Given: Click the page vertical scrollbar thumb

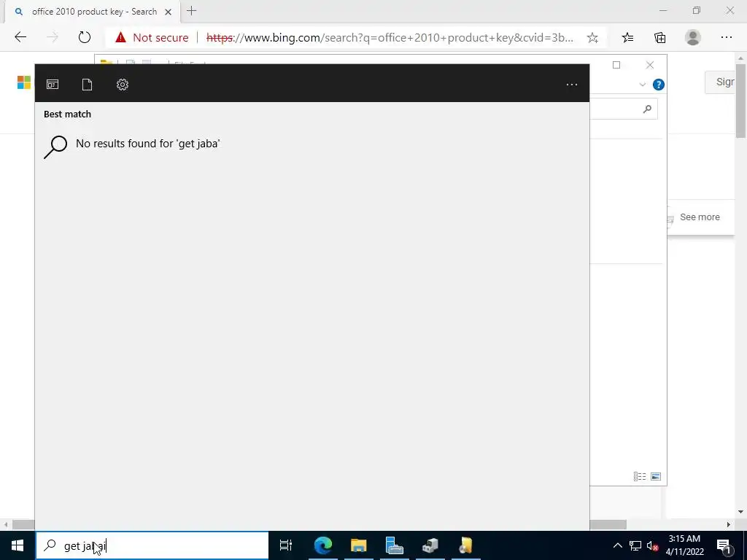Looking at the screenshot, I should point(741,100).
